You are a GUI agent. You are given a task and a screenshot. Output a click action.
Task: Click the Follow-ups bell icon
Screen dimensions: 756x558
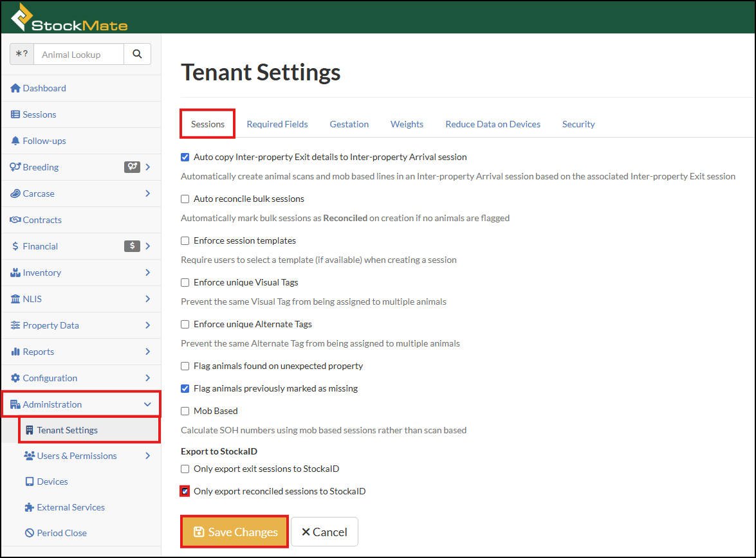click(15, 141)
